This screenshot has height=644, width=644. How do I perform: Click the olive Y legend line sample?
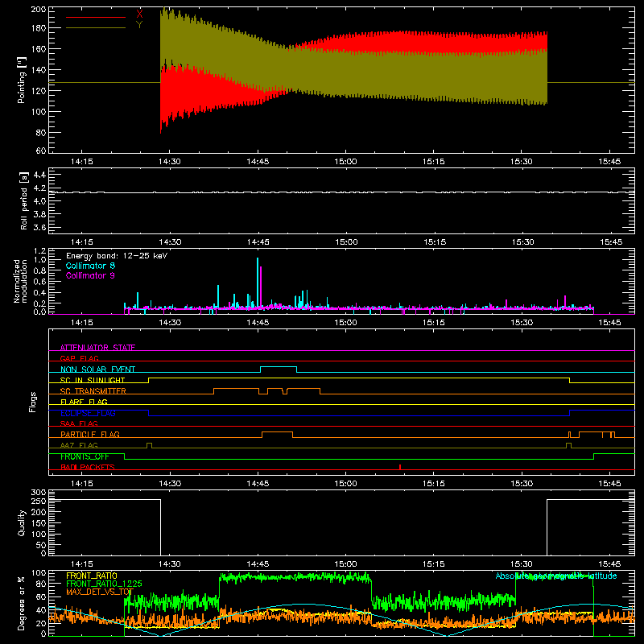pyautogui.click(x=96, y=28)
